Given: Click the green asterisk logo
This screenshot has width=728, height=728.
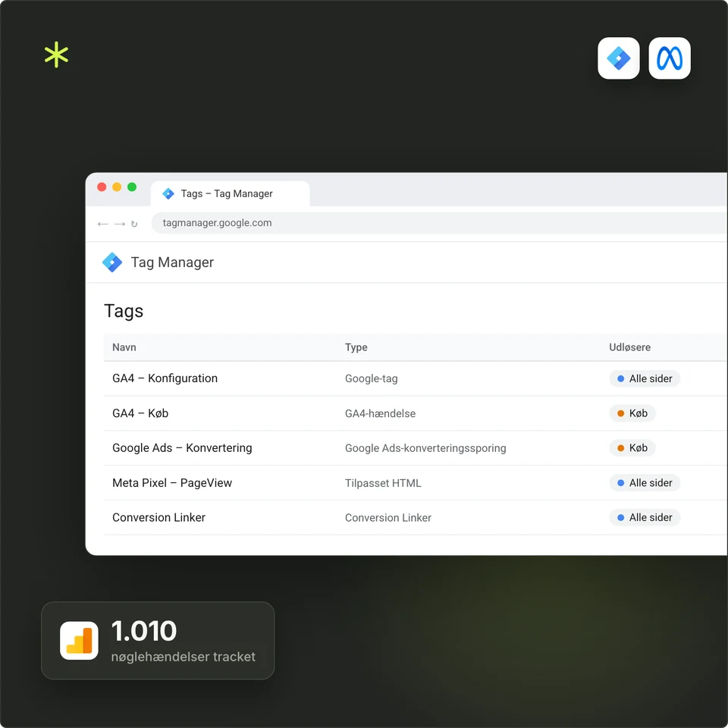Looking at the screenshot, I should pos(56,55).
